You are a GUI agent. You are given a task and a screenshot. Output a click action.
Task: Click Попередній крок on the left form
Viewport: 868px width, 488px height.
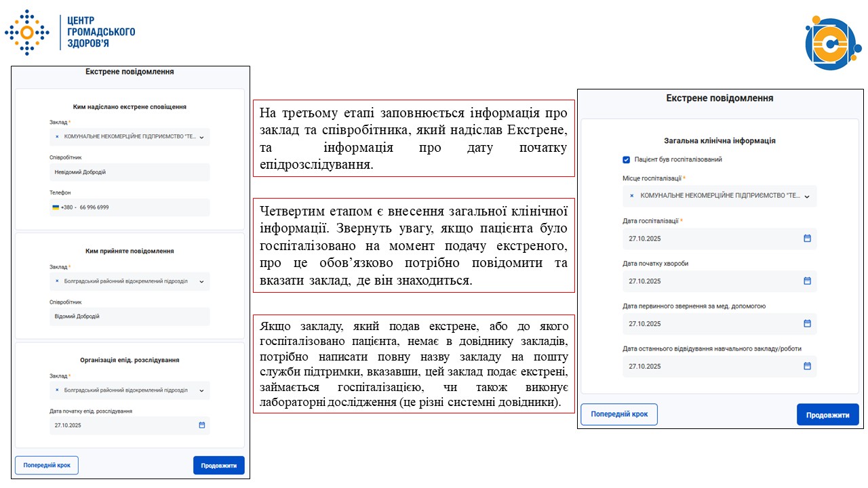click(46, 465)
